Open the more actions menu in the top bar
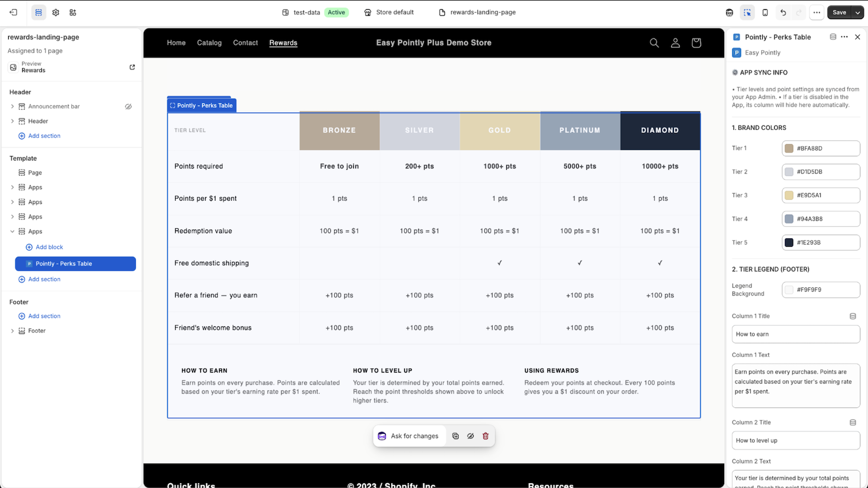The width and height of the screenshot is (868, 488). (816, 12)
